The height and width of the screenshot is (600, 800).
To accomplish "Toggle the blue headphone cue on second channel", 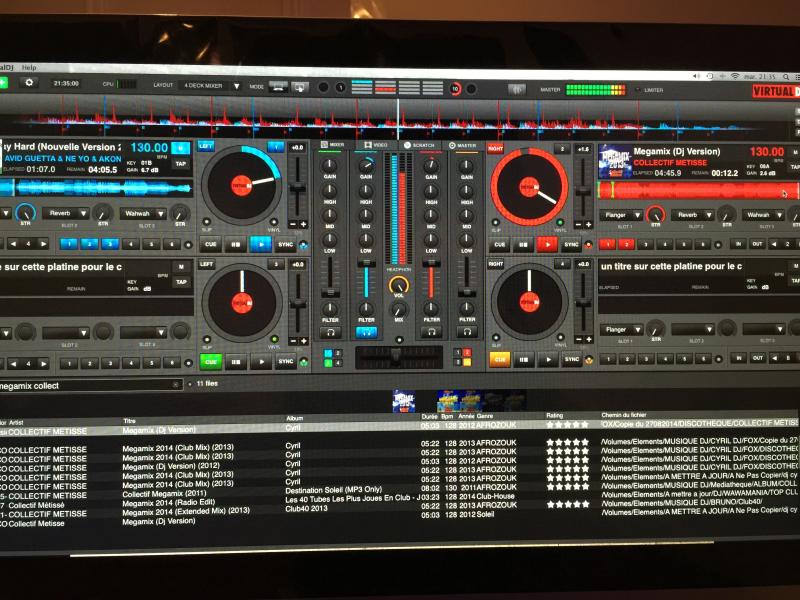I will 366,333.
